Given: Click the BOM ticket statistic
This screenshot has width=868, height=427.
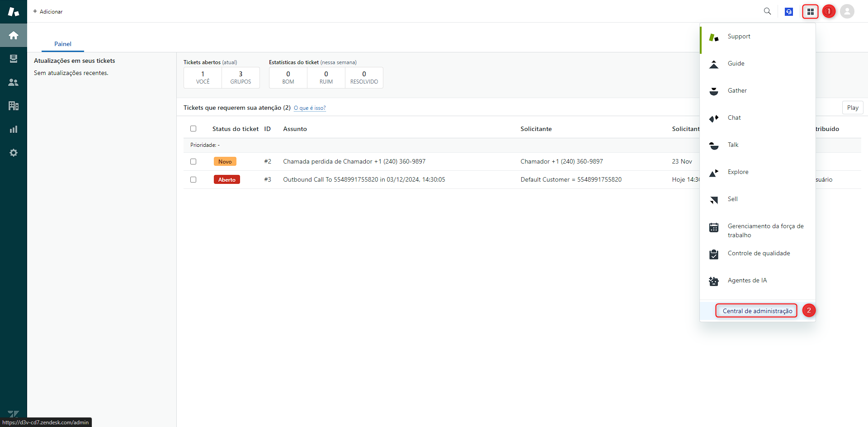Looking at the screenshot, I should tap(288, 78).
